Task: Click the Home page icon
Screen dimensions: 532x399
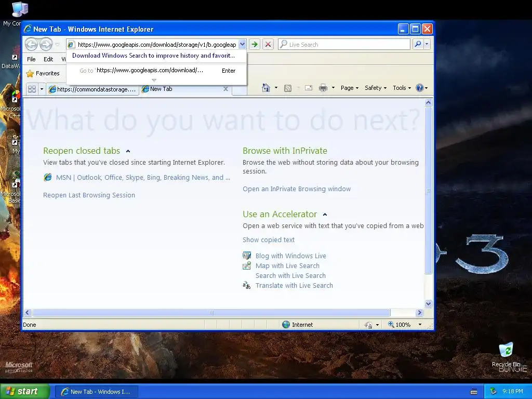Action: coord(266,88)
